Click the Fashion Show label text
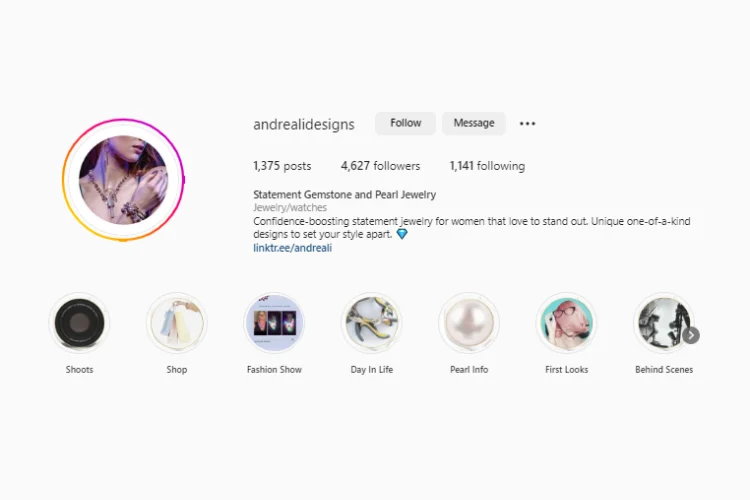This screenshot has height=500, width=750. 274,369
